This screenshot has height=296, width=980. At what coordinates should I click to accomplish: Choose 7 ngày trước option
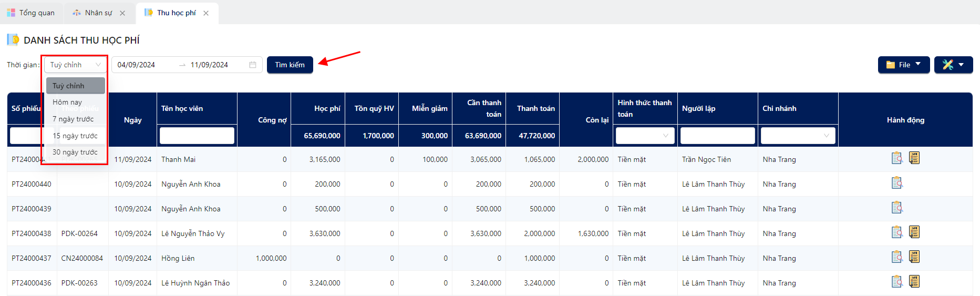click(76, 119)
